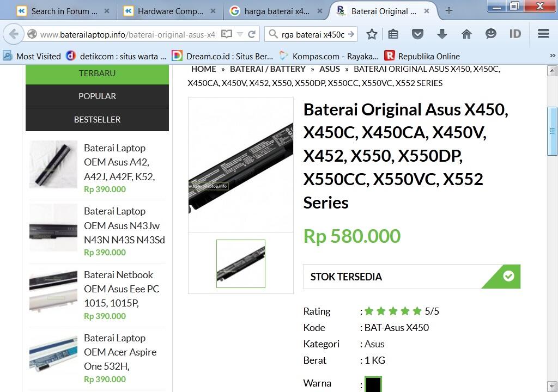
Task: Switch to Hardware Comp... tab
Action: click(x=170, y=11)
